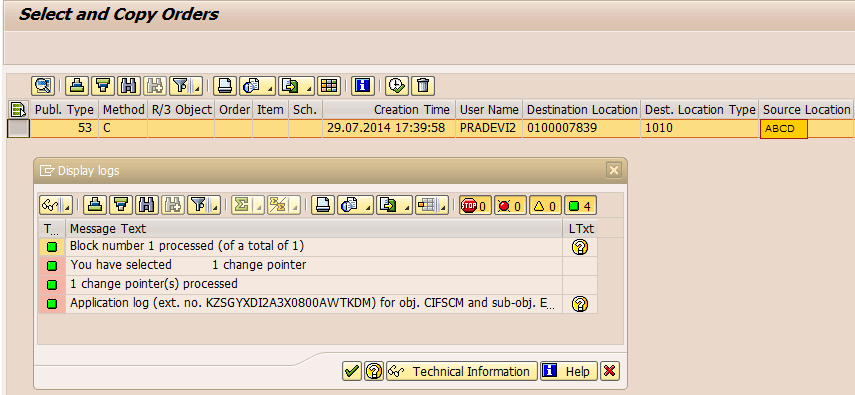855x395 pixels.
Task: Click the Print icon in main toolbar
Action: coord(224,86)
